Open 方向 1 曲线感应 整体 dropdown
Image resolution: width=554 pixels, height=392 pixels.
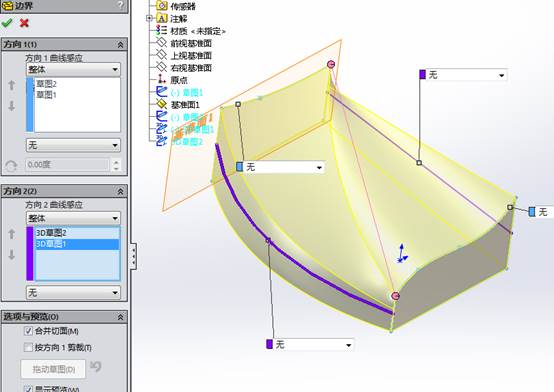coord(73,70)
